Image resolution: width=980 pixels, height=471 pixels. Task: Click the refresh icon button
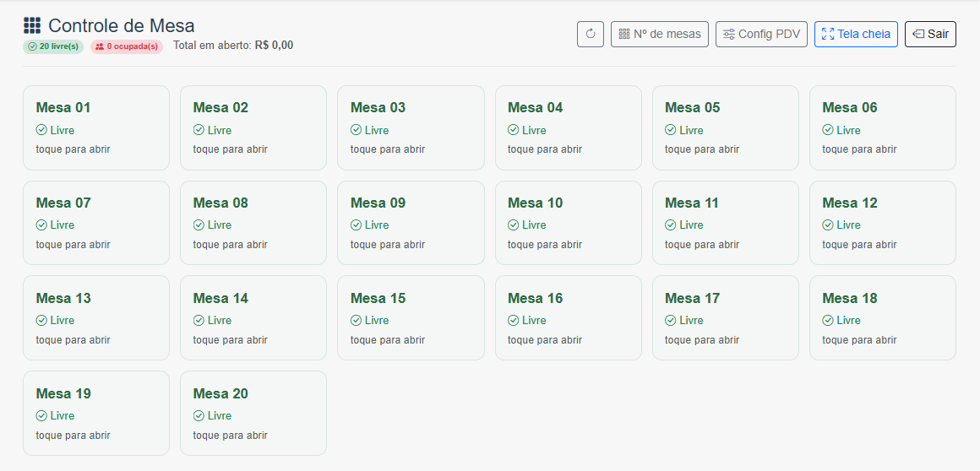point(590,34)
